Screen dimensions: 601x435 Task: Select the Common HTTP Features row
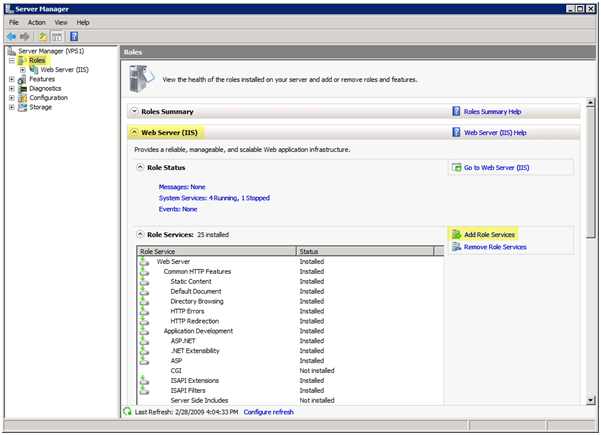pos(290,271)
